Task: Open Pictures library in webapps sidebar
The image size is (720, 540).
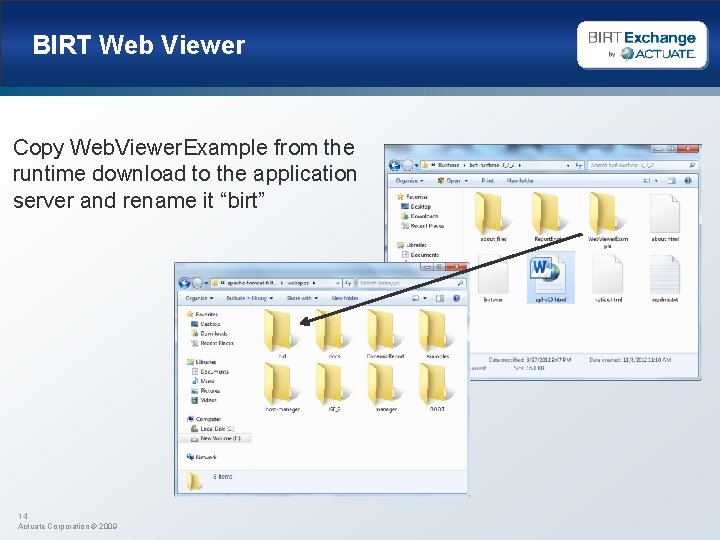Action: pyautogui.click(x=205, y=391)
